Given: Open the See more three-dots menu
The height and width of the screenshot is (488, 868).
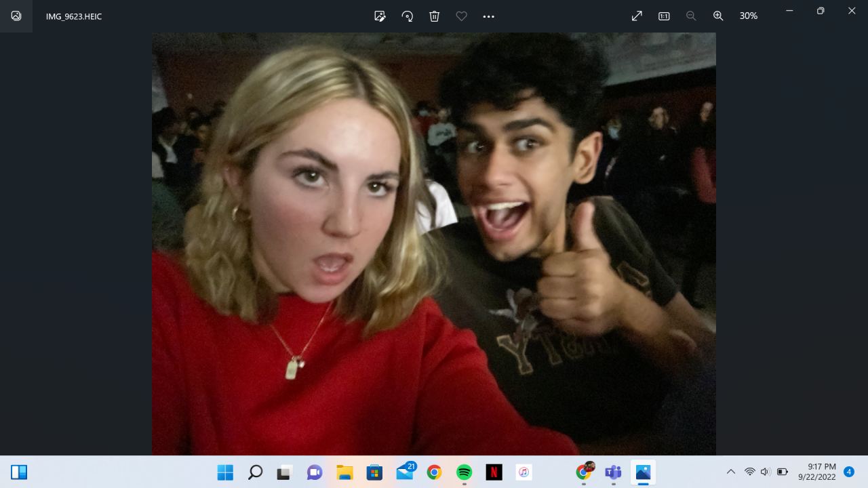Looking at the screenshot, I should click(488, 16).
